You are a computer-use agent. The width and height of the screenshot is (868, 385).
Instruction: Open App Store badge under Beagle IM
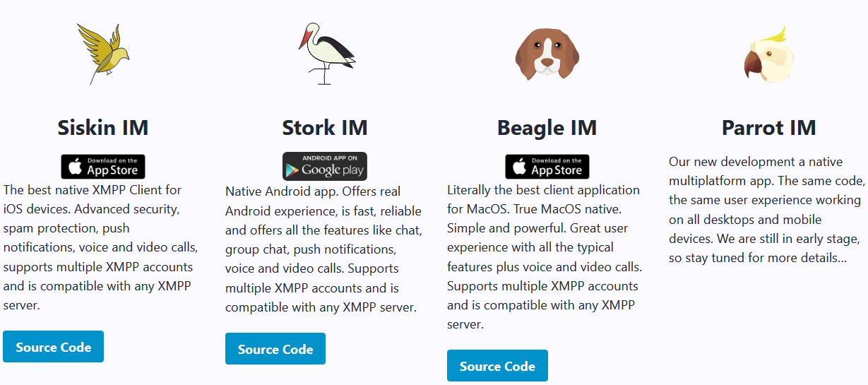pos(547,167)
